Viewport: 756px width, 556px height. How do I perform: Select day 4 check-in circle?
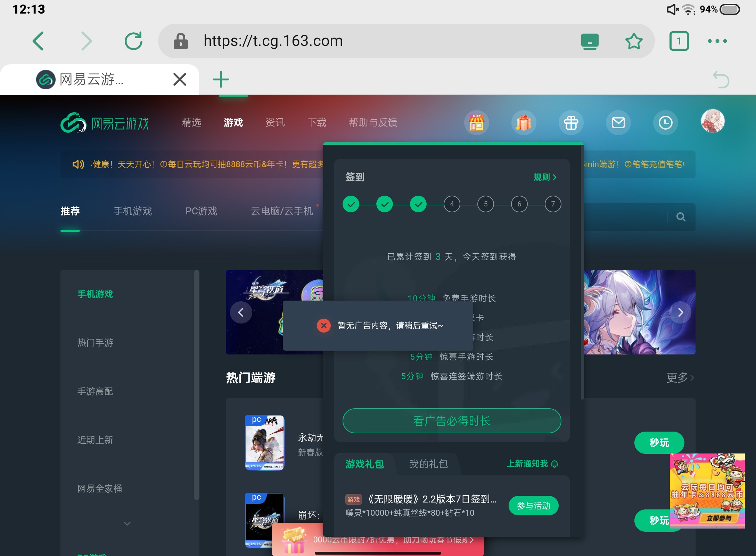(452, 204)
